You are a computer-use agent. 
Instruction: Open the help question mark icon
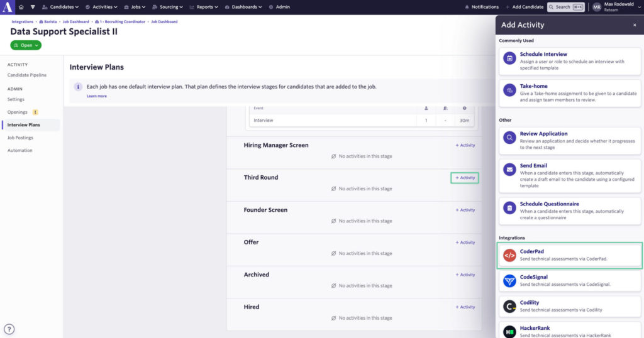[x=9, y=329]
